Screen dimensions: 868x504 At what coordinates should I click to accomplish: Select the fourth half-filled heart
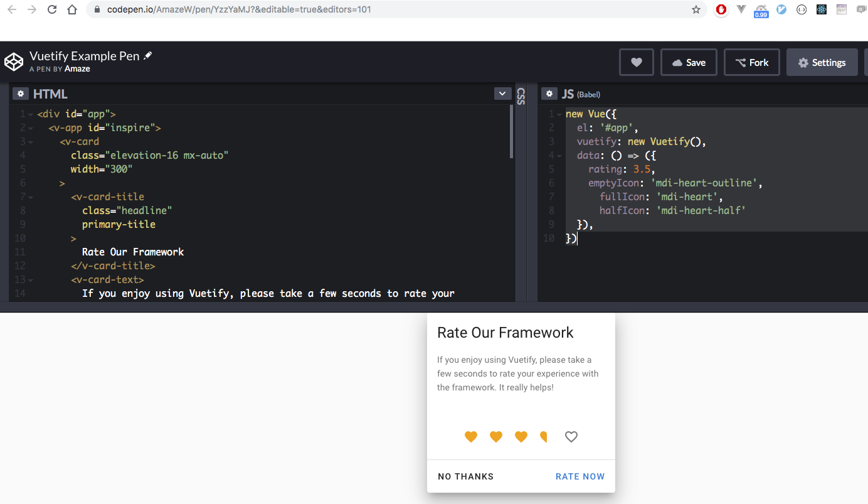(544, 437)
